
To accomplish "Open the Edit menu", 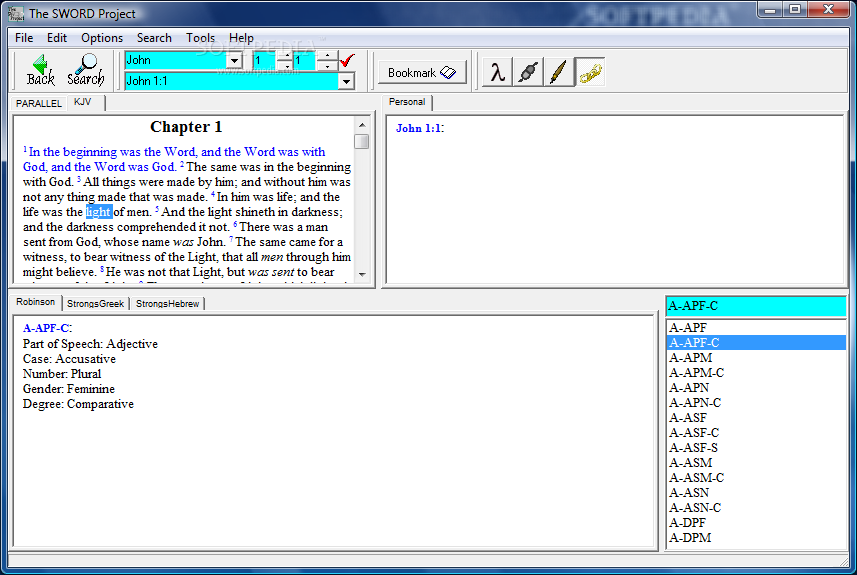I will pos(57,38).
